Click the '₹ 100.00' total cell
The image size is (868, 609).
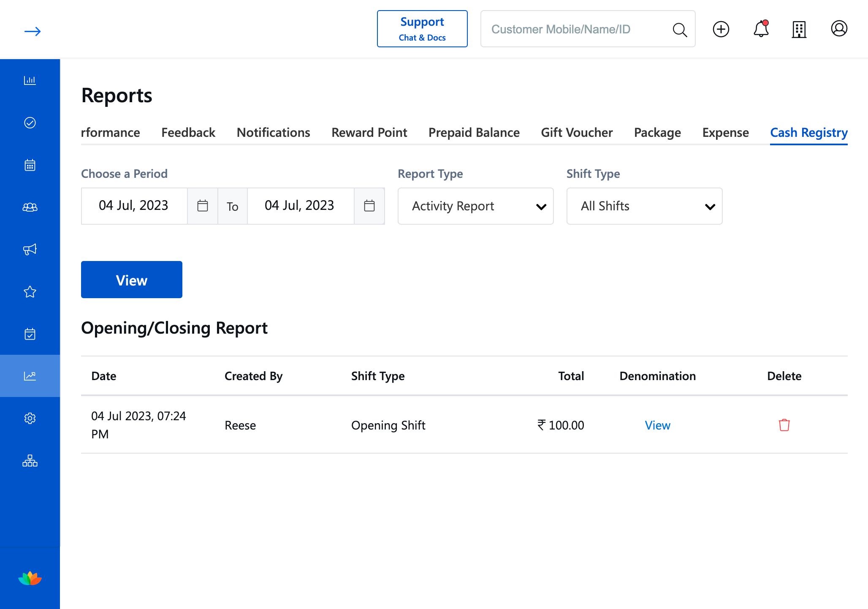click(x=561, y=425)
